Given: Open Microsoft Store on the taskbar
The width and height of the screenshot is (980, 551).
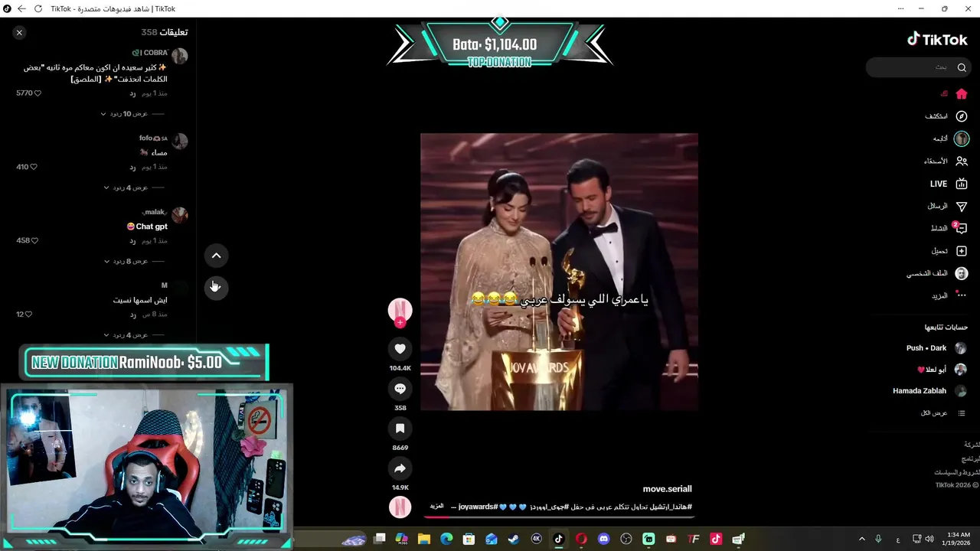Looking at the screenshot, I should point(469,540).
